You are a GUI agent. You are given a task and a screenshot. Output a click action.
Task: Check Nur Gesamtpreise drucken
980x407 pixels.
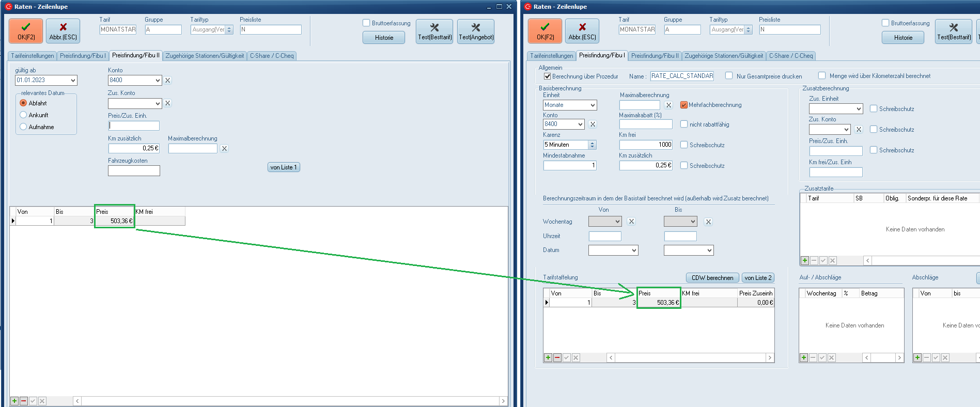click(x=729, y=76)
